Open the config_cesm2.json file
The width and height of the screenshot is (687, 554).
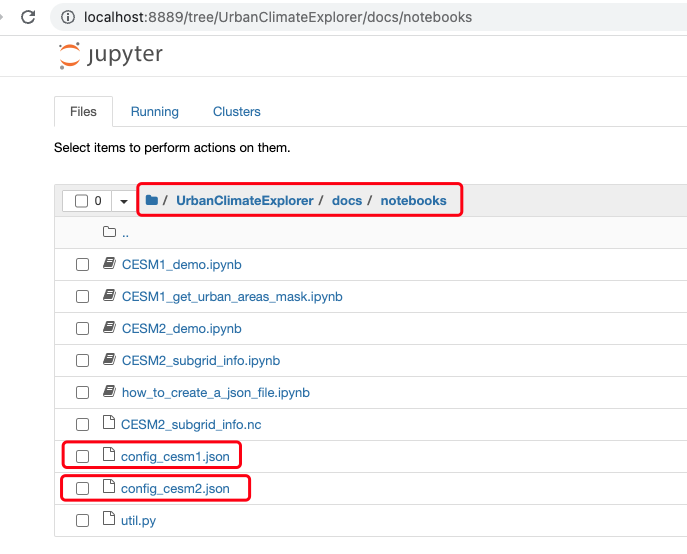pyautogui.click(x=175, y=489)
